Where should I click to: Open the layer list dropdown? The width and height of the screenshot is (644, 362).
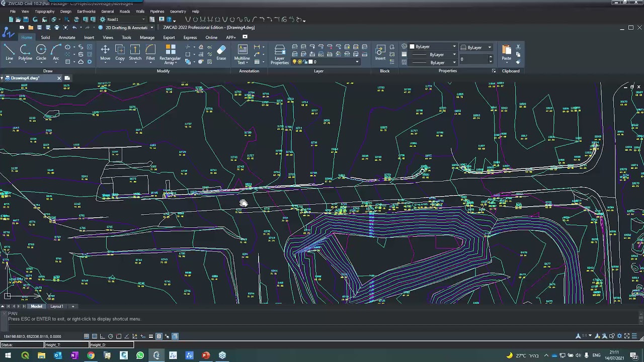pyautogui.click(x=357, y=62)
